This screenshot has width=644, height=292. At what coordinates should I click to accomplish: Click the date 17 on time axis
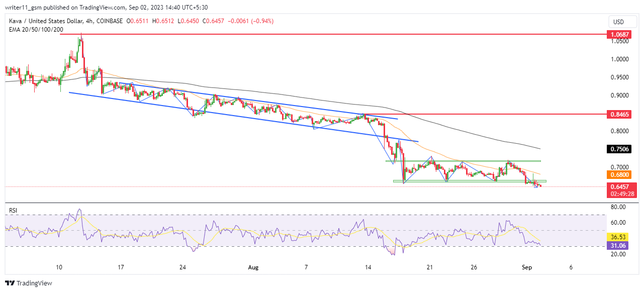pyautogui.click(x=121, y=267)
